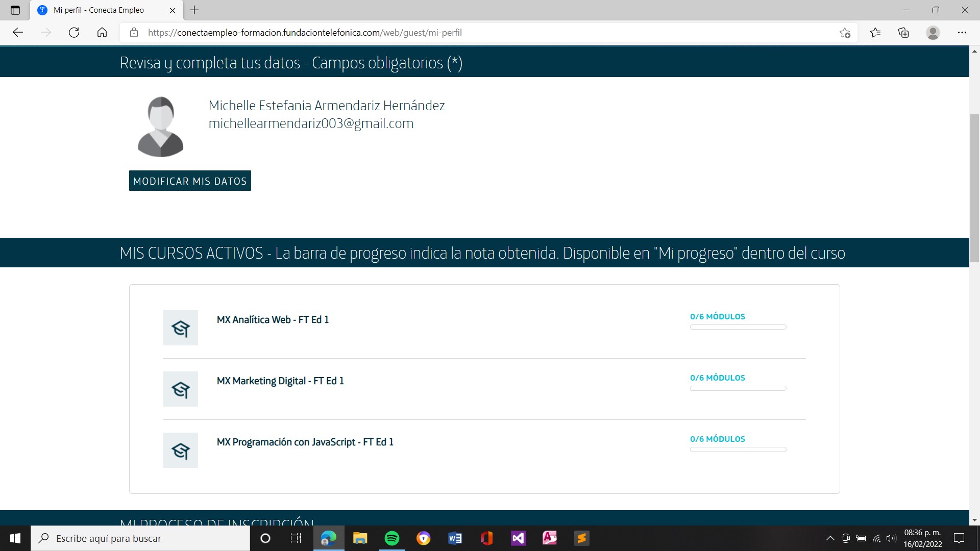Go to the browser Home icon
Image resolution: width=980 pixels, height=551 pixels.
pyautogui.click(x=102, y=33)
